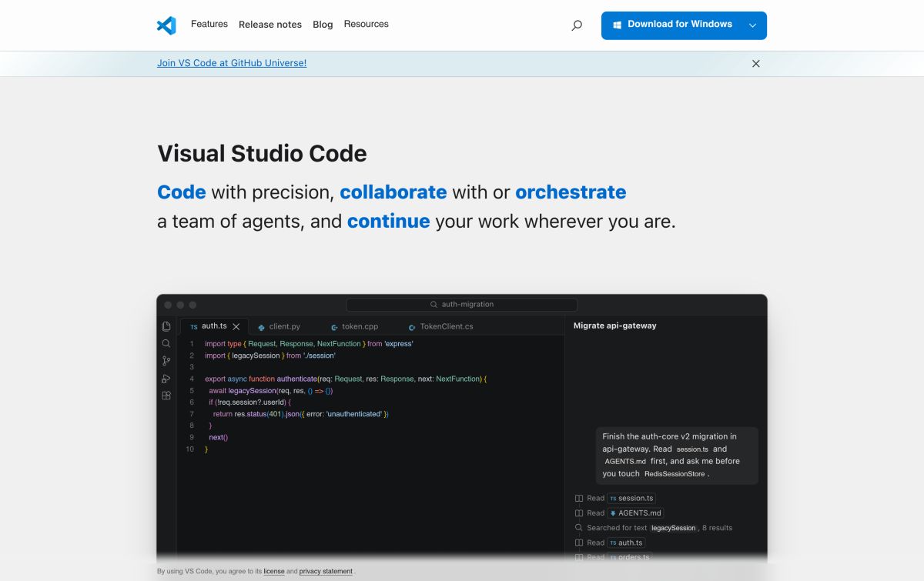Image resolution: width=924 pixels, height=581 pixels.
Task: Open the Resources menu
Action: [367, 24]
